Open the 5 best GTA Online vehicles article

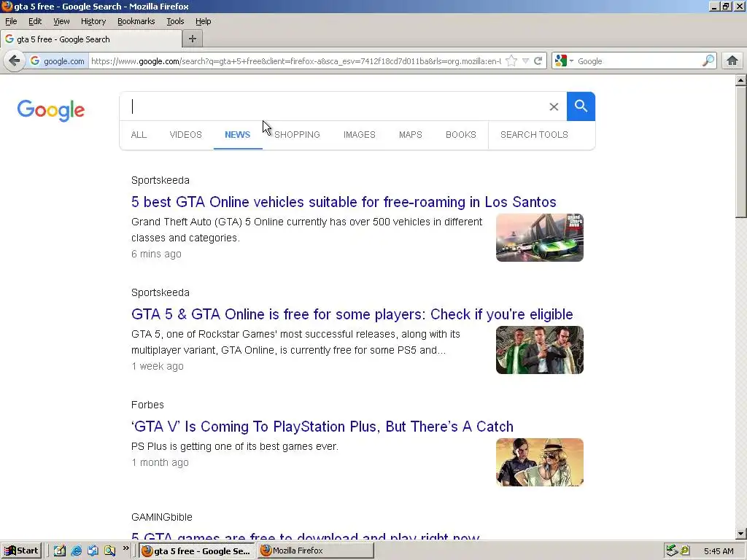coord(344,202)
